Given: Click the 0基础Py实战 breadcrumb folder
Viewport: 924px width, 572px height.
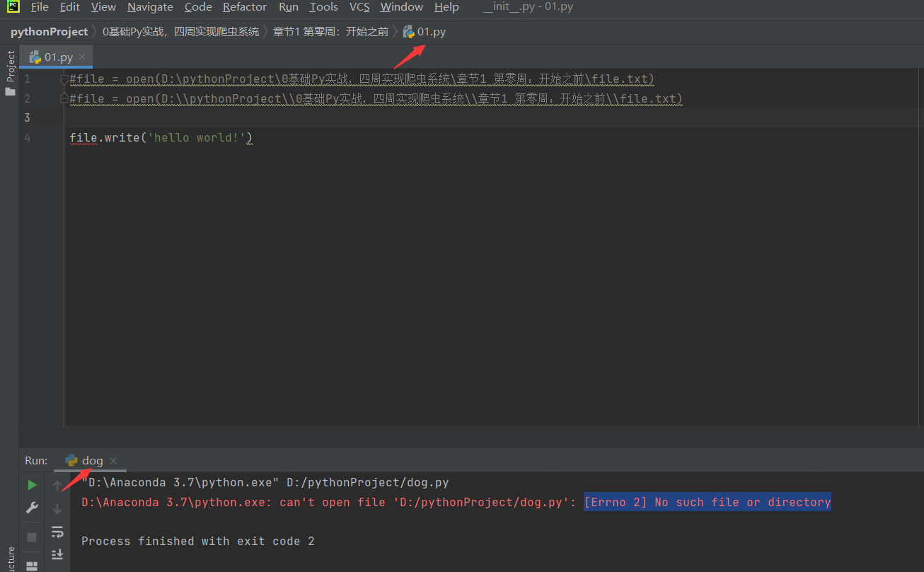Looking at the screenshot, I should [x=181, y=31].
